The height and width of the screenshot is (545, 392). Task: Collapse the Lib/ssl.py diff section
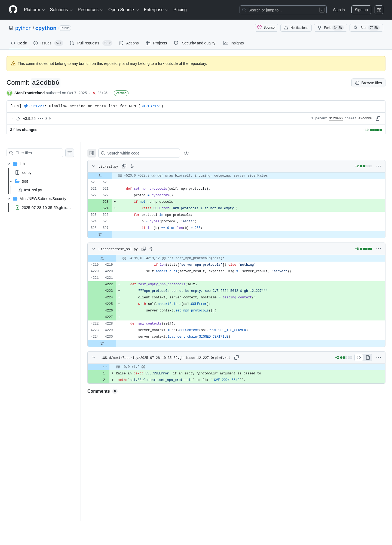(x=94, y=166)
